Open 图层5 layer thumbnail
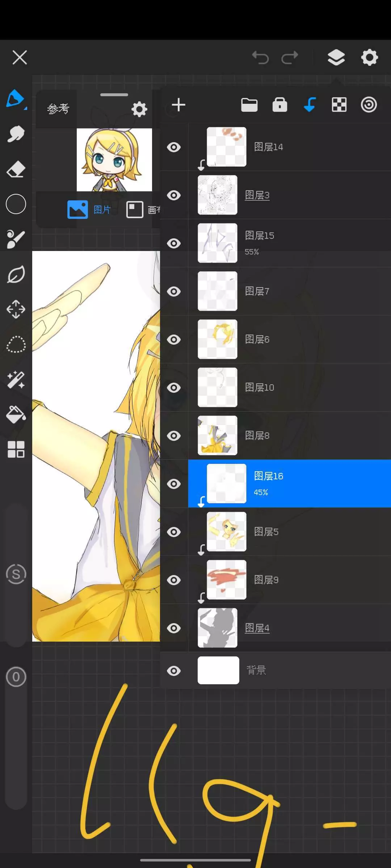Screen dimensions: 391x868 (227, 532)
